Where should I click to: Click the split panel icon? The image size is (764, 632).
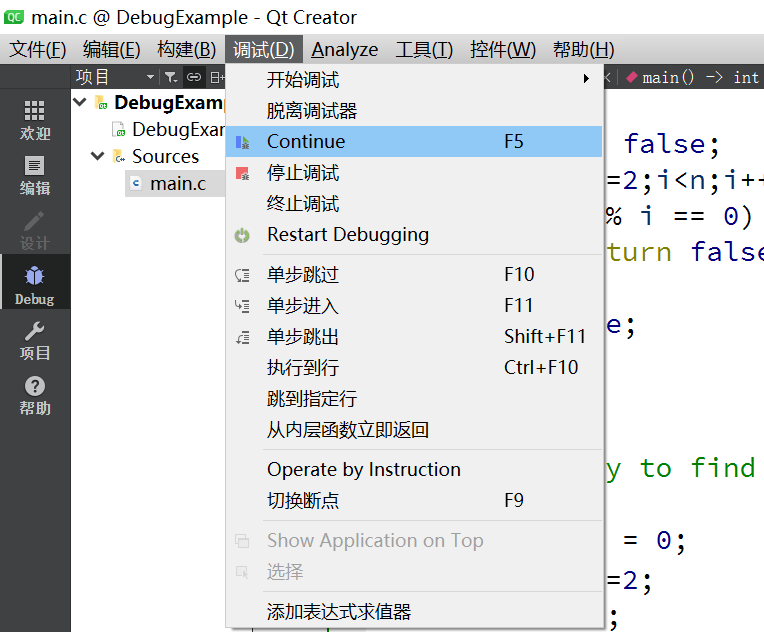(217, 77)
